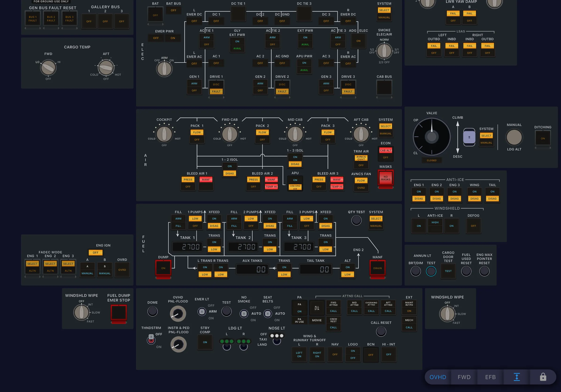Adjust the FWD CAB temperature knob

[230, 134]
